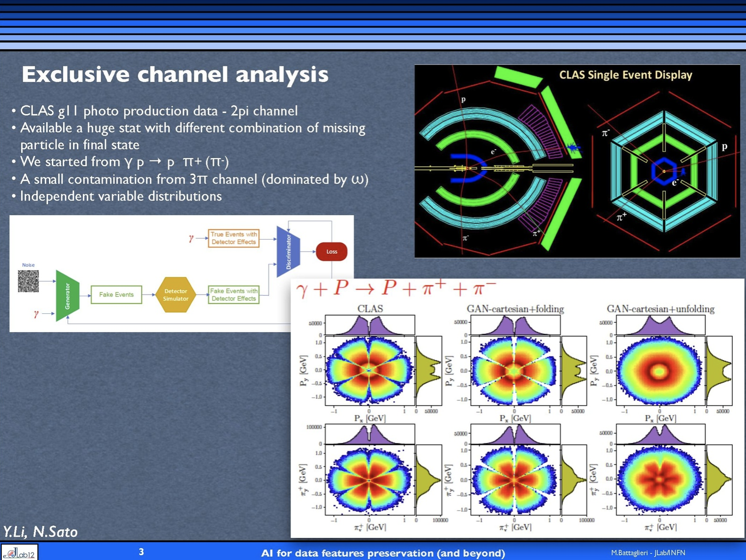
Task: Select the Noise image square
Action: click(28, 281)
